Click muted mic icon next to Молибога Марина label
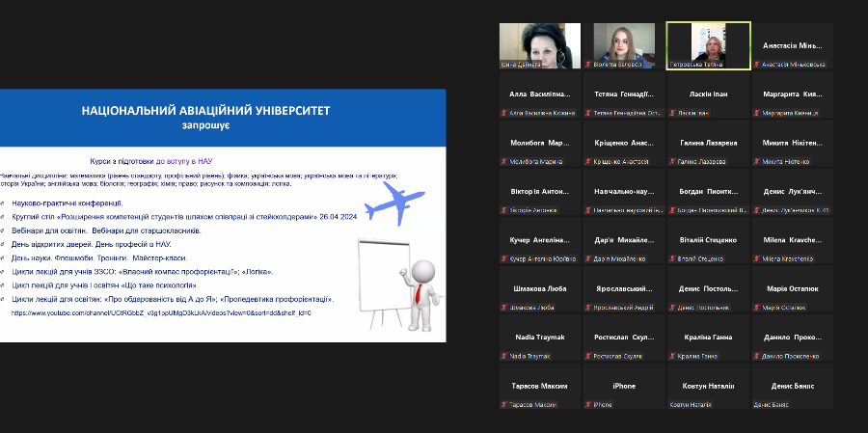 coord(504,162)
